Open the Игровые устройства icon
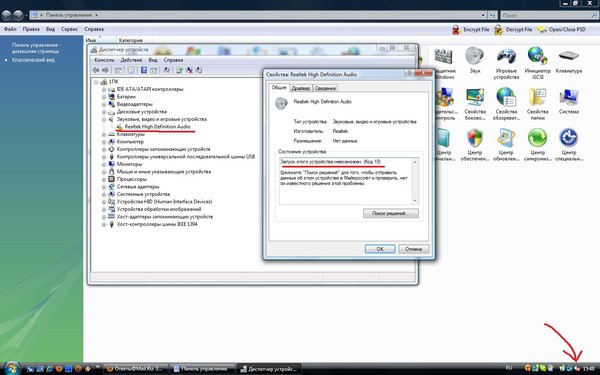The height and width of the screenshot is (375, 600). pos(506,63)
